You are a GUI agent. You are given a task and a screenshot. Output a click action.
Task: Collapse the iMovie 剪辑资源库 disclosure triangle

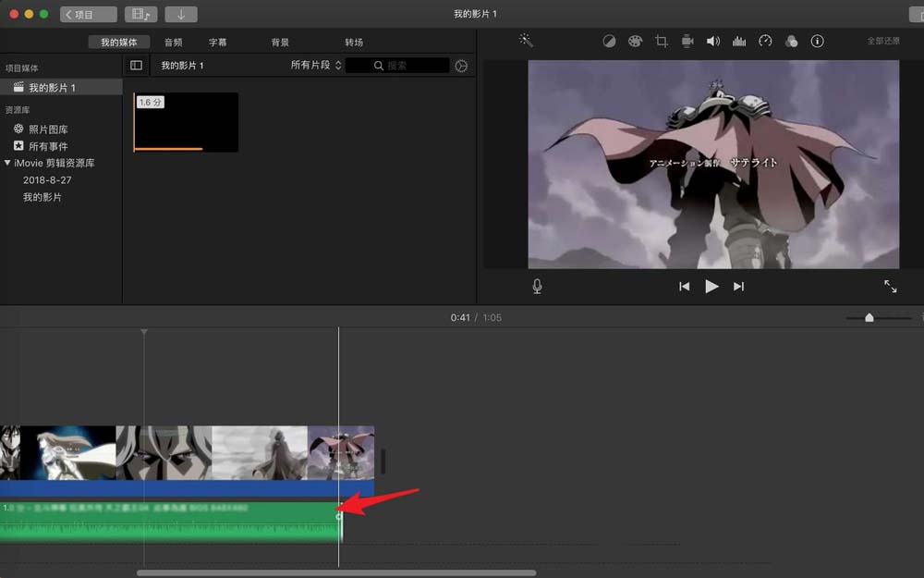coord(9,163)
